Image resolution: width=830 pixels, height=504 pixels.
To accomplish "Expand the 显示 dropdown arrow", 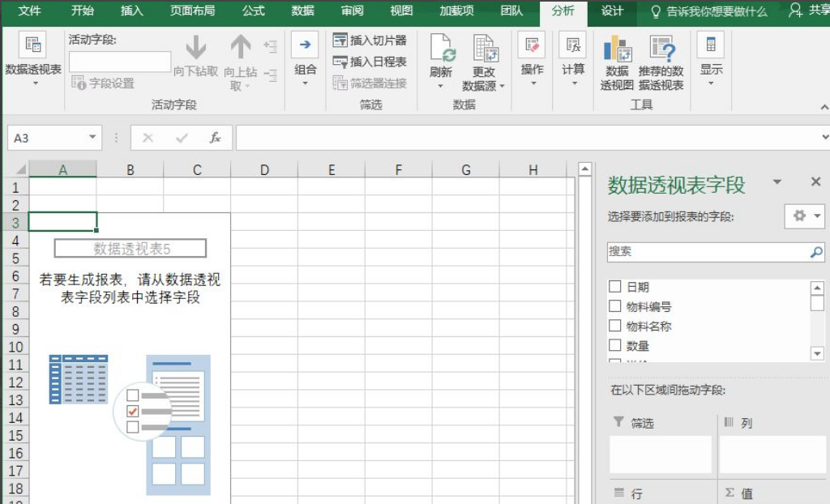I will pyautogui.click(x=710, y=83).
